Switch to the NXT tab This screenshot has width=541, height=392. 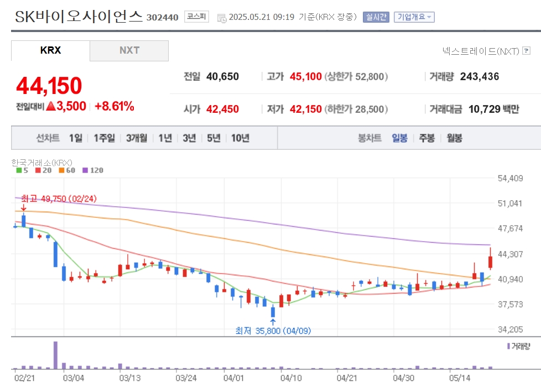click(x=129, y=50)
